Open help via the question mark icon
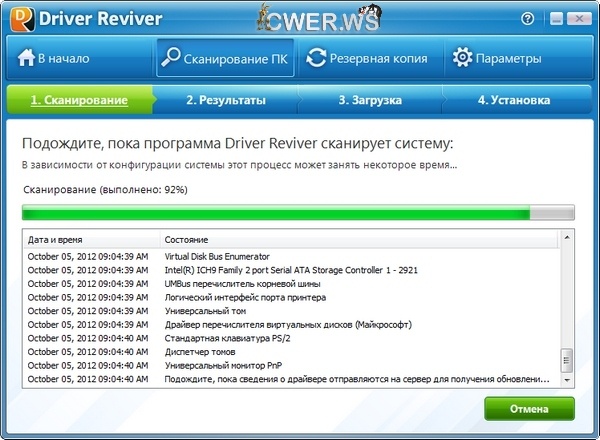 [527, 19]
